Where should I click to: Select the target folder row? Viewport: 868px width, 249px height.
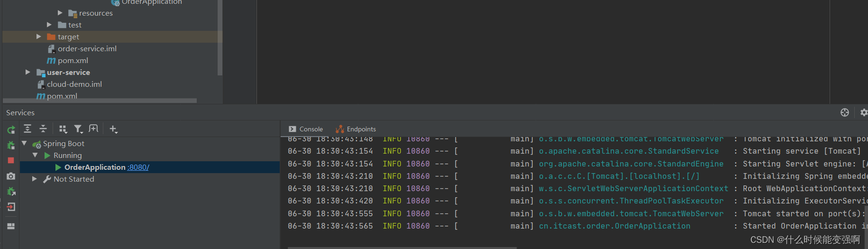(112, 37)
